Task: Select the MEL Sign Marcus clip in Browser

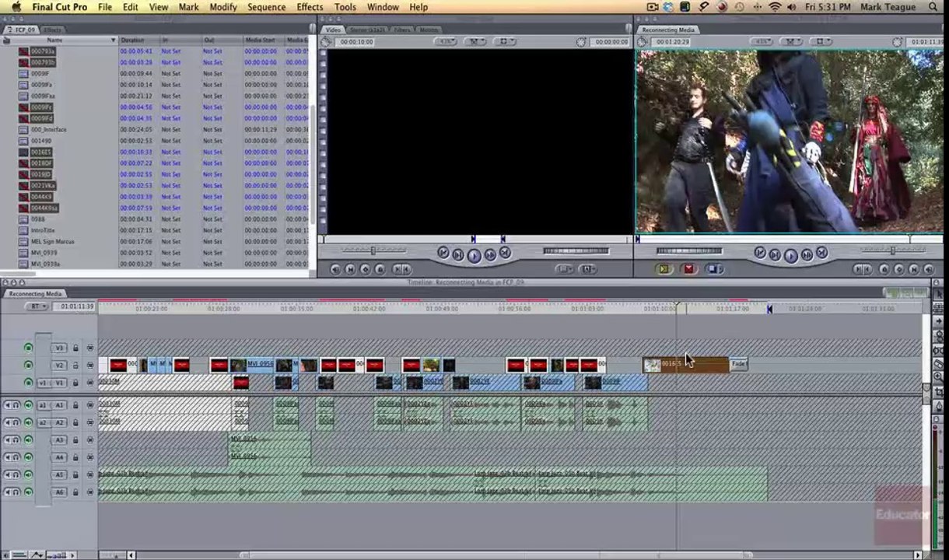Action: tap(52, 242)
